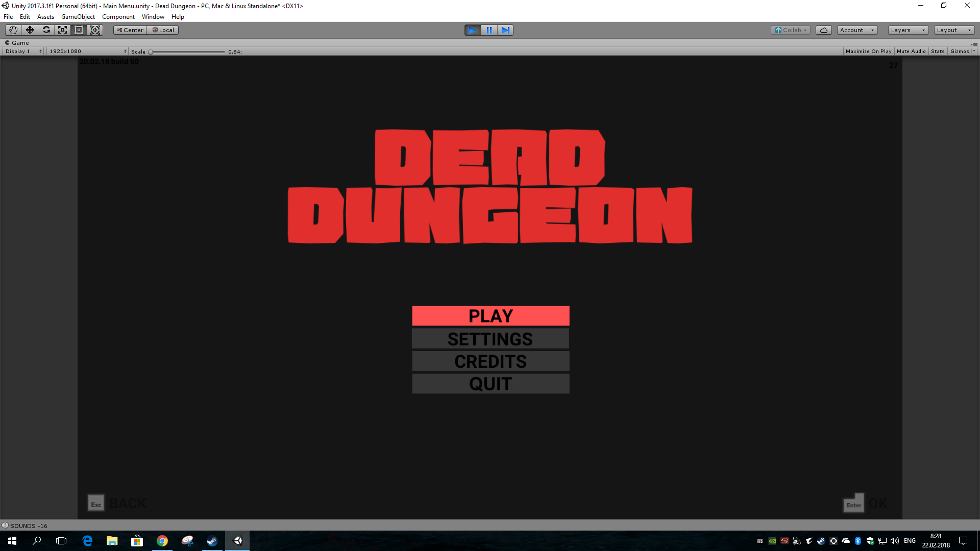Toggle handle rotation with the Local button
The width and height of the screenshot is (980, 551).
pos(163,30)
